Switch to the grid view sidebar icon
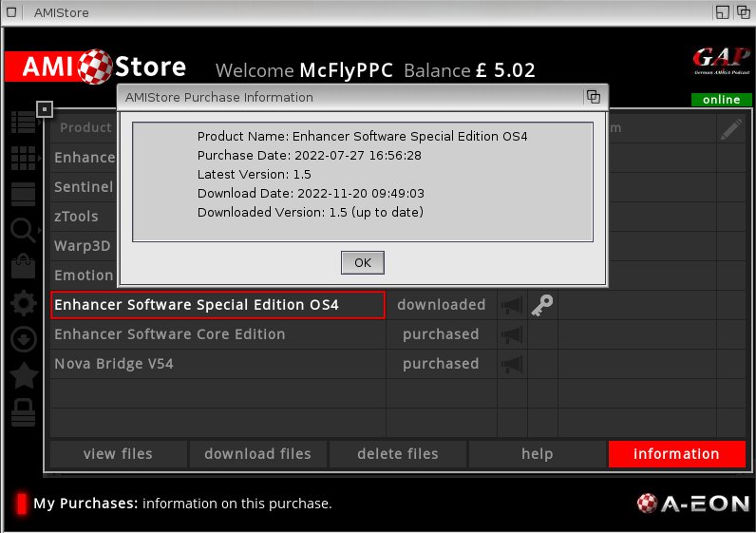 [x=23, y=158]
